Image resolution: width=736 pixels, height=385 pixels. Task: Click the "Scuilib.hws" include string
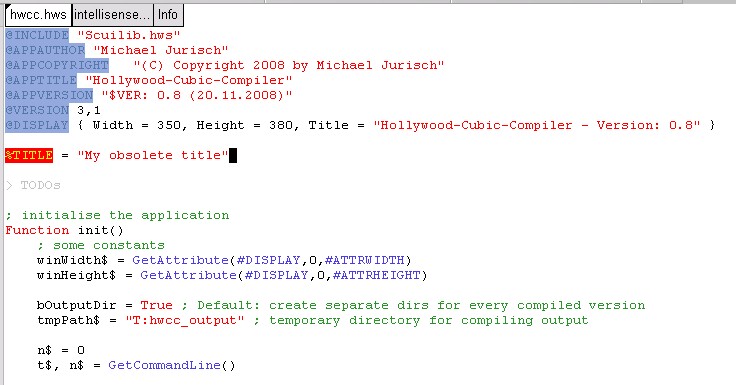pos(129,35)
